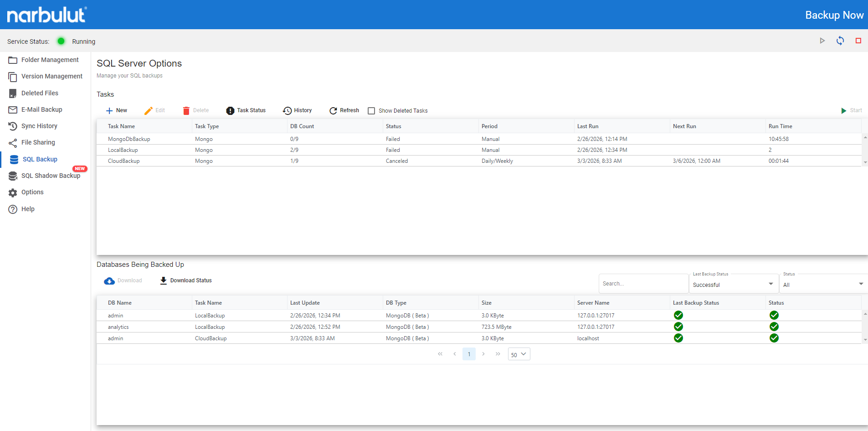Open the Status filter dropdown

(x=861, y=284)
